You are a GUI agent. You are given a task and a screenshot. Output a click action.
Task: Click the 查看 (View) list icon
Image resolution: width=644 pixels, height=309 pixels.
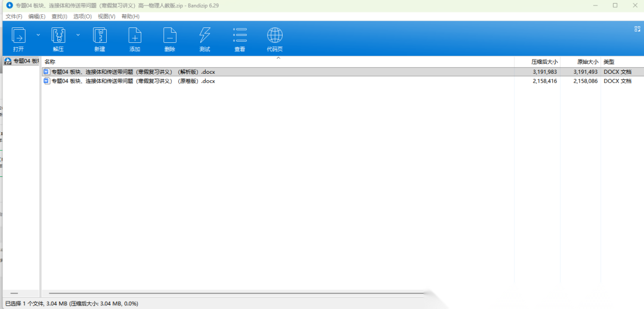(x=240, y=37)
